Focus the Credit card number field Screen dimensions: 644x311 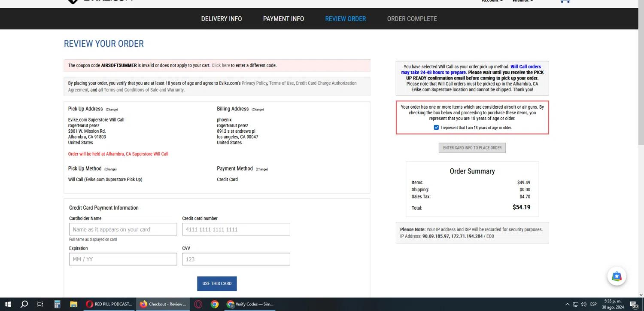click(236, 229)
